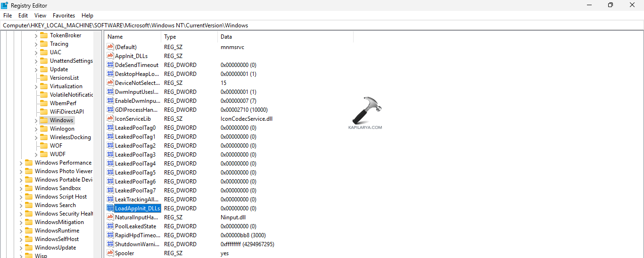Select the Windows Security Health key

[64, 214]
